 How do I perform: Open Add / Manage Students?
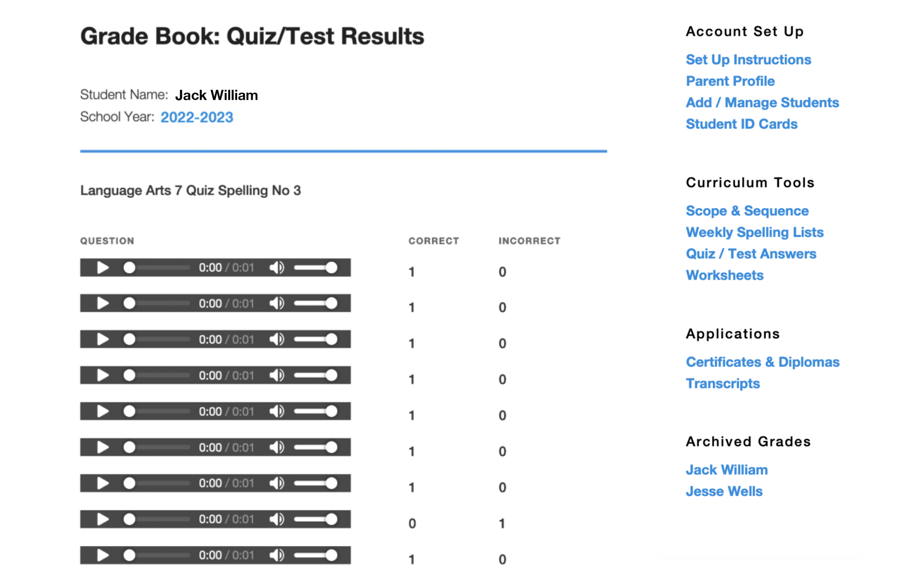[x=762, y=102]
